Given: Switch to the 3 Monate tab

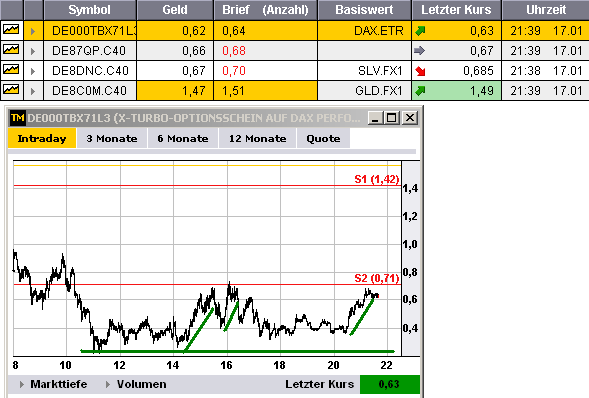Looking at the screenshot, I should coord(112,138).
